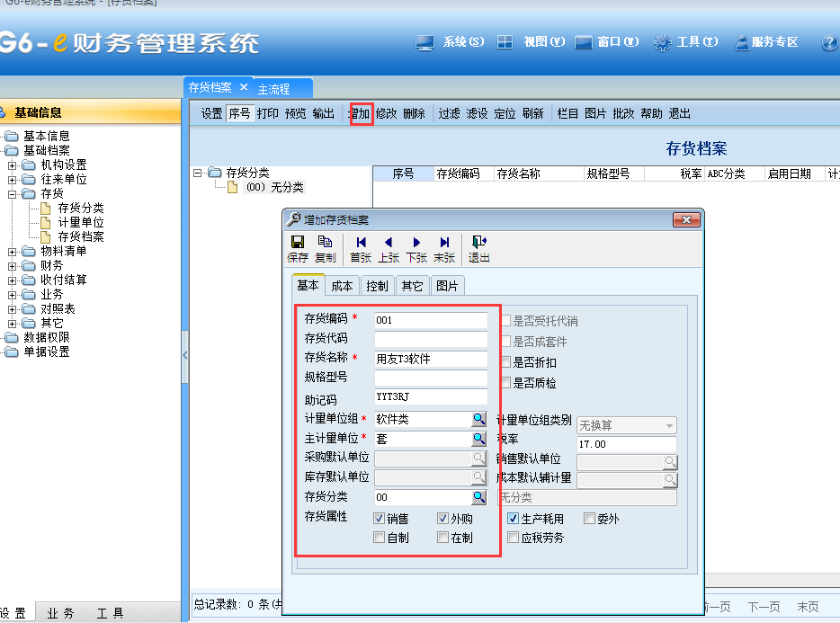Toggle the 是否折扣 checkbox
Viewport: 840px width, 623px height.
tap(507, 362)
